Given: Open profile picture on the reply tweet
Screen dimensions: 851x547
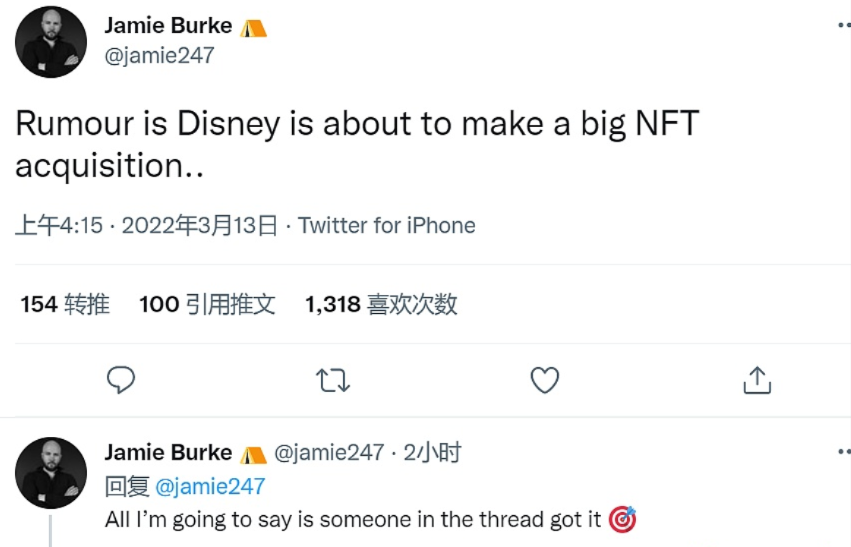Looking at the screenshot, I should pos(51,473).
